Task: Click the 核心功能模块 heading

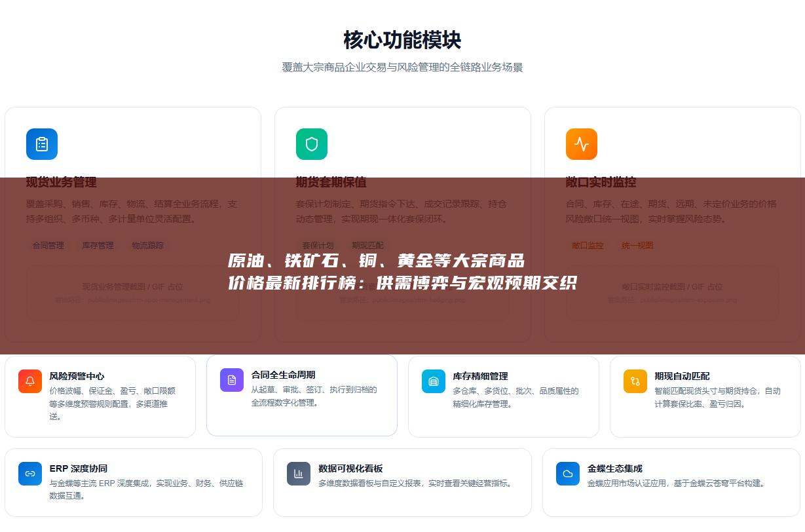Action: click(402, 40)
